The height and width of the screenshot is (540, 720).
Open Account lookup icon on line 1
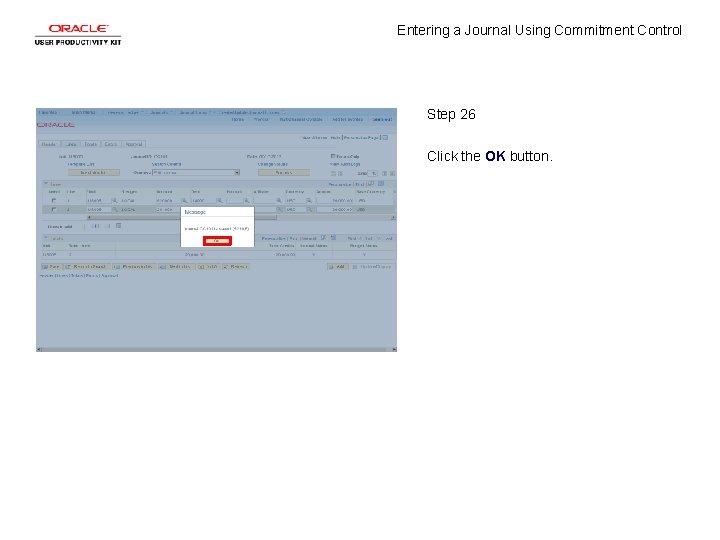click(185, 201)
